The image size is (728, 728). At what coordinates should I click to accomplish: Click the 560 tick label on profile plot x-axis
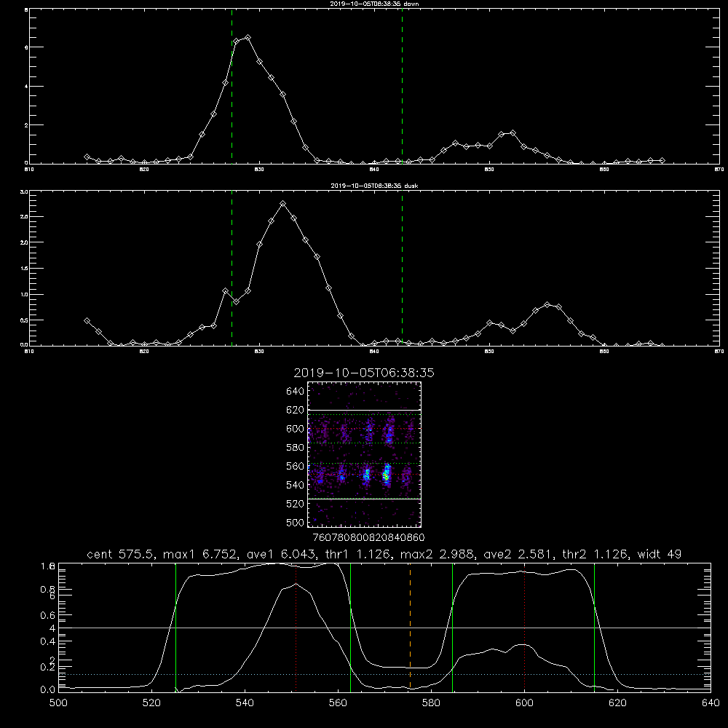pos(338,703)
